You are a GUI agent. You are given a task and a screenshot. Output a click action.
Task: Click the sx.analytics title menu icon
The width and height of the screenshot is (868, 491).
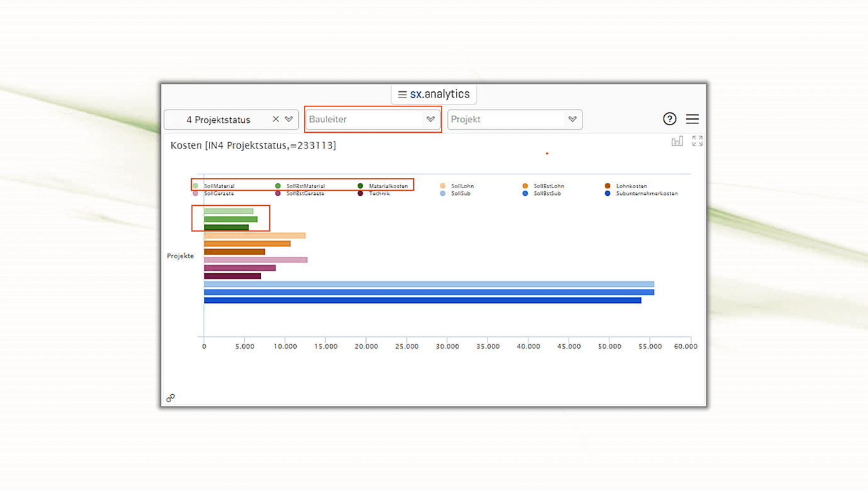402,94
